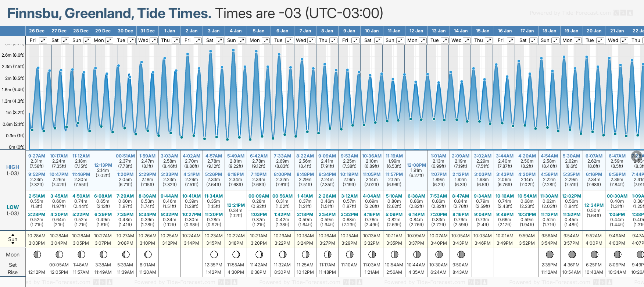
Task: Click the scroll-right arrow at chart edge
Action: click(637, 156)
